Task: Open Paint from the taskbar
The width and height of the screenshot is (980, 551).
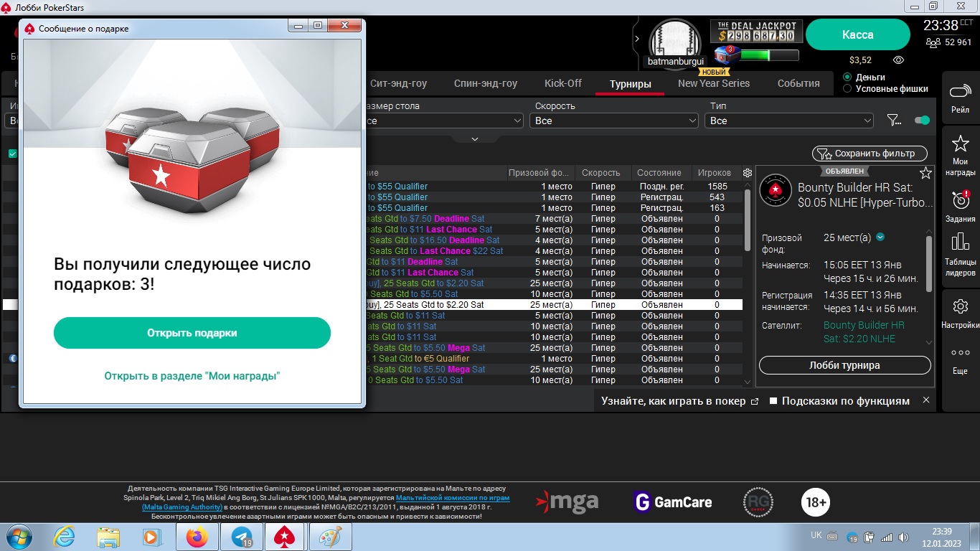Action: [x=330, y=537]
